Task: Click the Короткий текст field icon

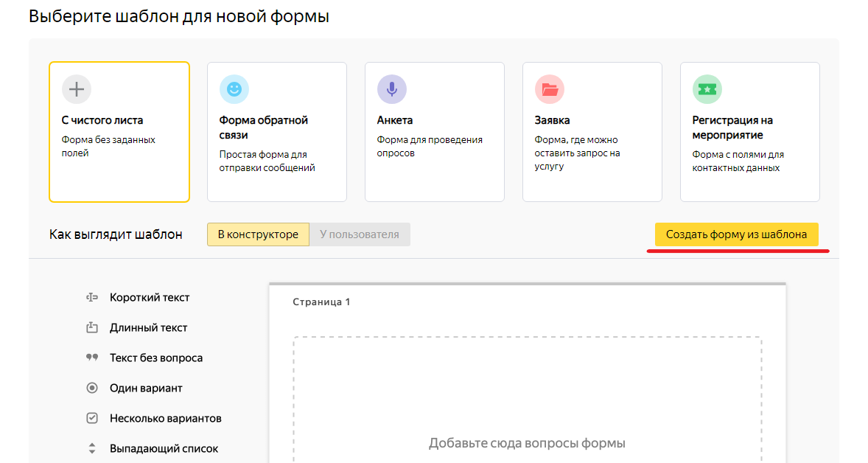Action: (92, 297)
